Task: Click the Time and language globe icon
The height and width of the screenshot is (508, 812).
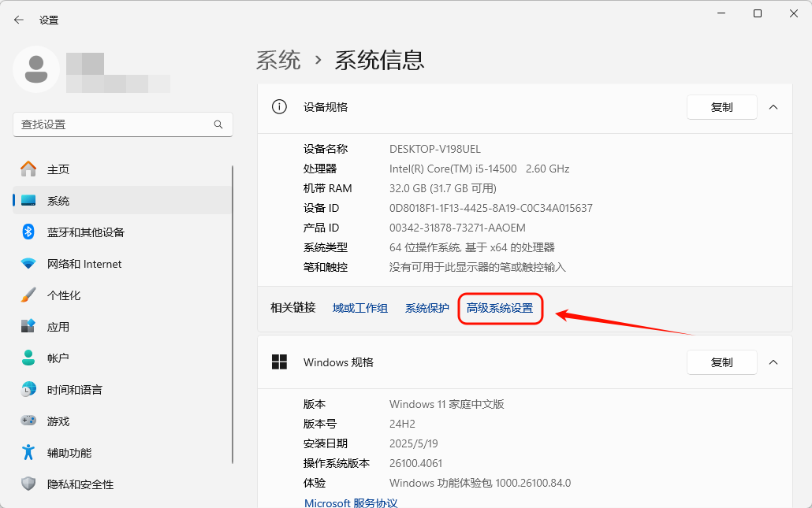Action: [28, 390]
